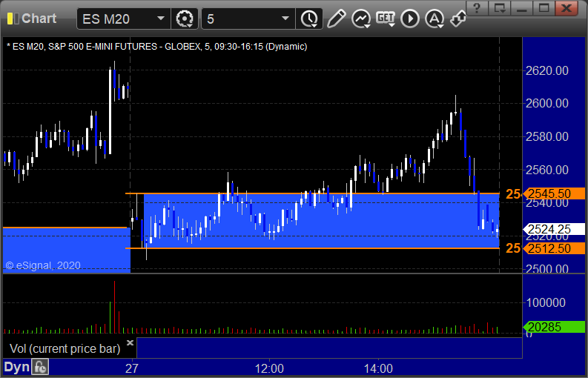Expand the interval 5 dropdown

[285, 19]
